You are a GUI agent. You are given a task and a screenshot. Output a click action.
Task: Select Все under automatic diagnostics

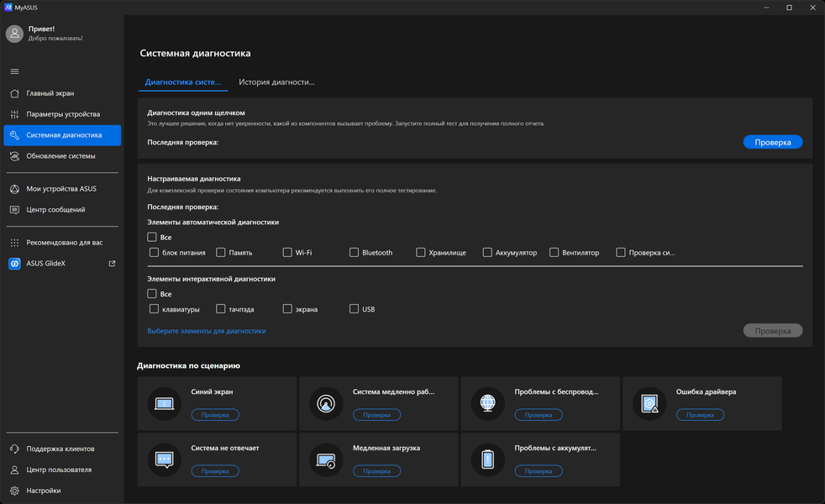pyautogui.click(x=152, y=237)
